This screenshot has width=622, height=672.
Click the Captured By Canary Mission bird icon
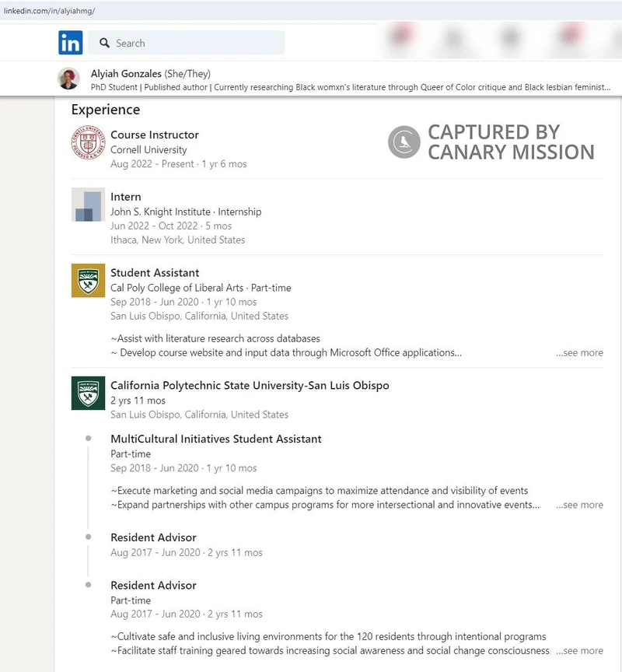point(403,142)
